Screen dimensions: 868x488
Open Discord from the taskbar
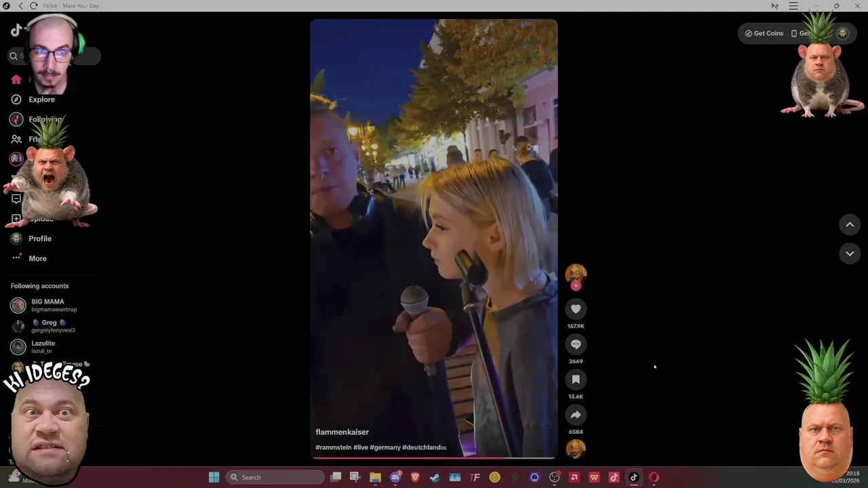(395, 477)
